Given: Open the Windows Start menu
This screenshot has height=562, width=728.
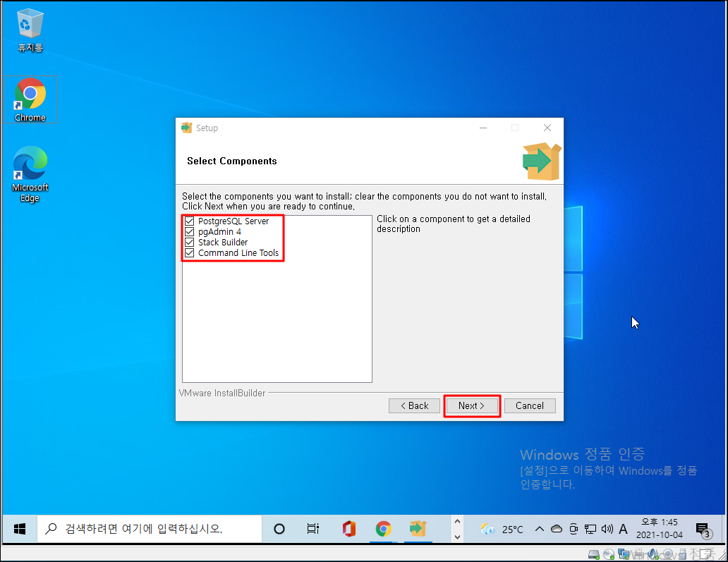Looking at the screenshot, I should pos(20,529).
